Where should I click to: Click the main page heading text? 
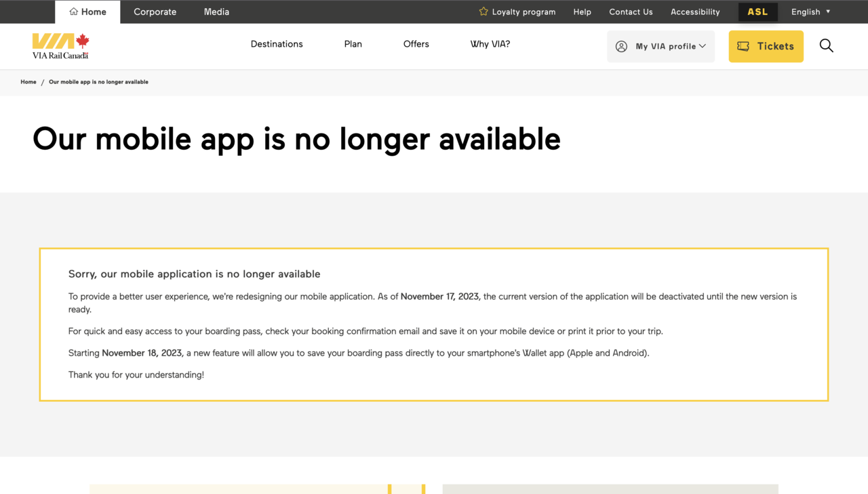[x=296, y=139]
